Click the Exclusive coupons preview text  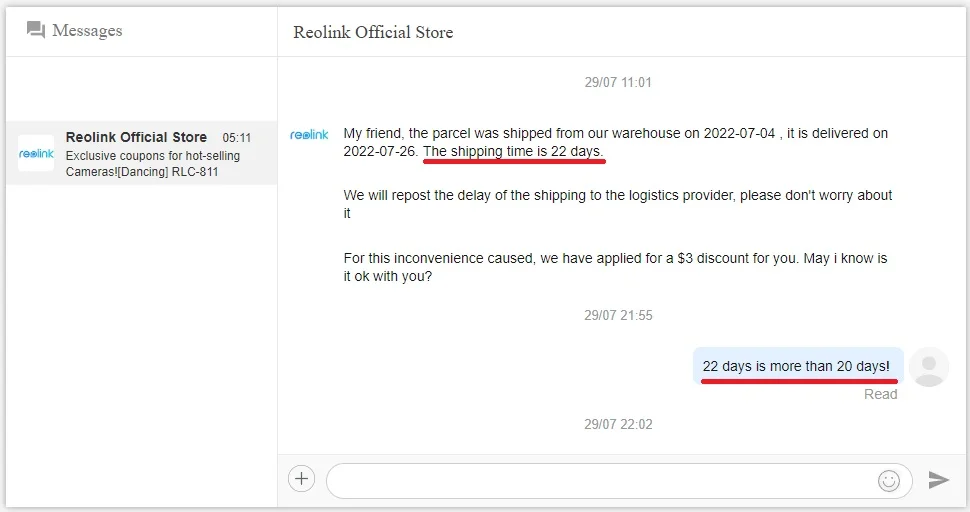point(152,164)
